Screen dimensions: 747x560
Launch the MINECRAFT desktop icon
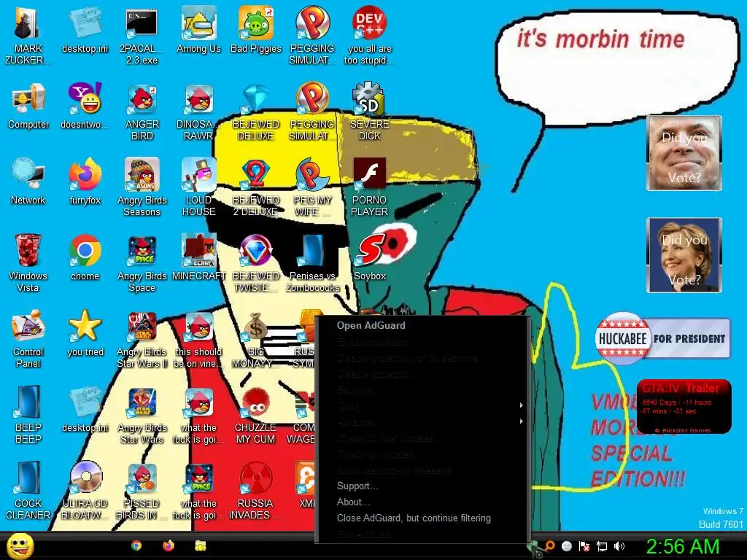point(198,257)
